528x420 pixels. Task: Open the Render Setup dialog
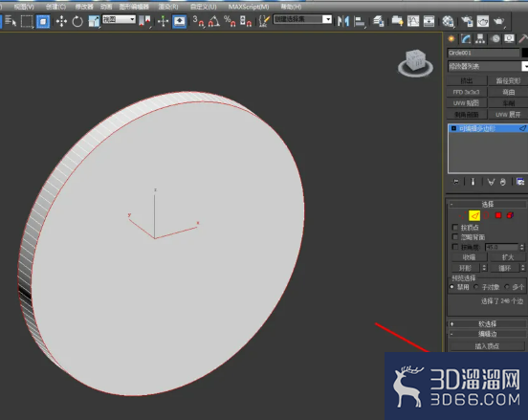(x=467, y=21)
